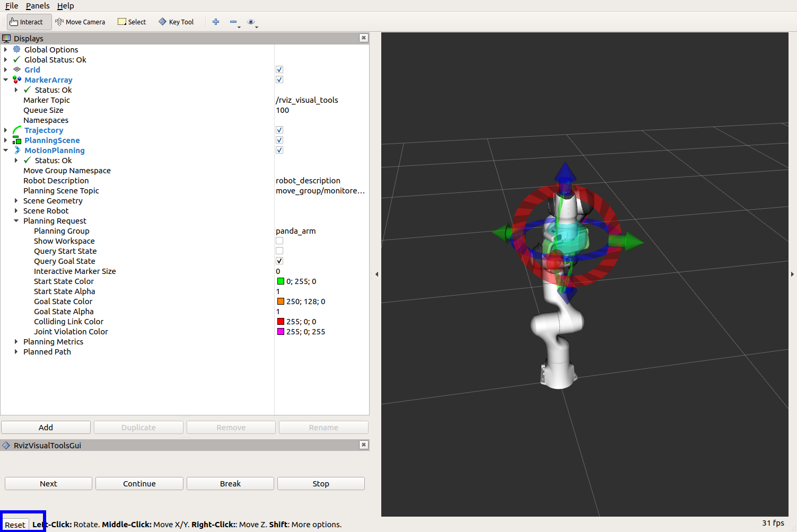Expand the Scene Geometry settings
This screenshot has width=797, height=532.
coord(16,200)
